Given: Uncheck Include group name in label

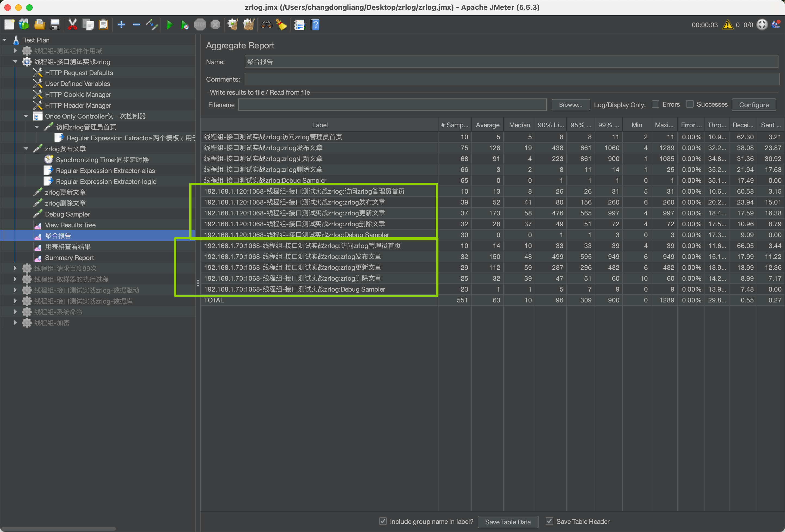Looking at the screenshot, I should [x=383, y=521].
